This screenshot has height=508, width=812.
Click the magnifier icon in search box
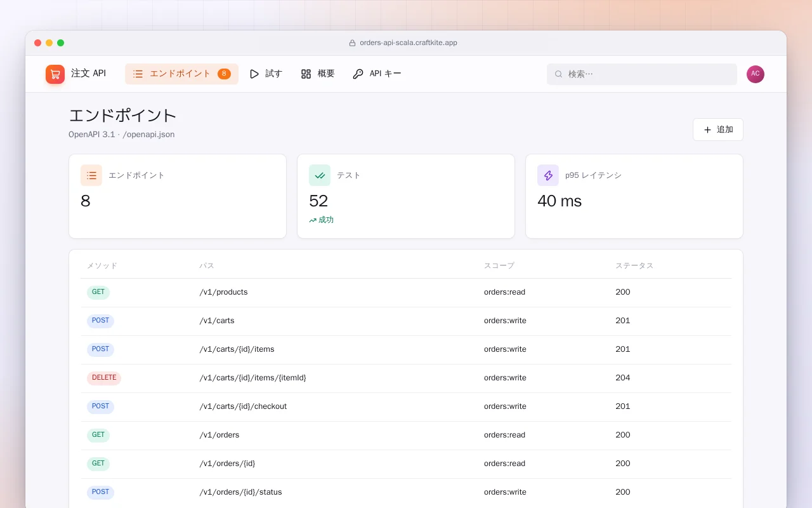(x=559, y=74)
